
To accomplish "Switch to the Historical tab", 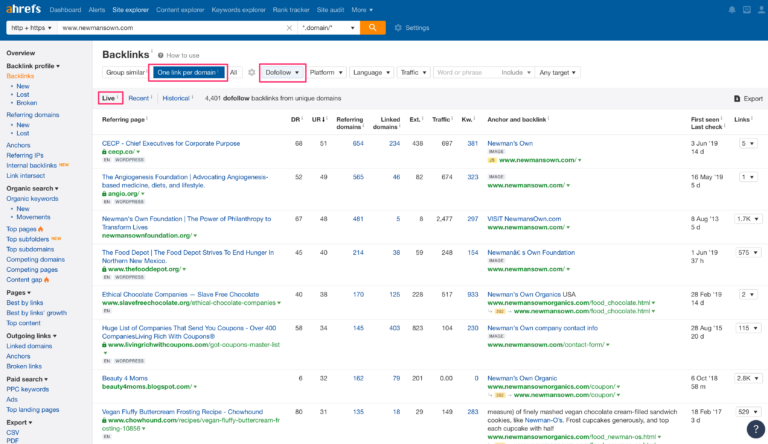I will point(176,99).
